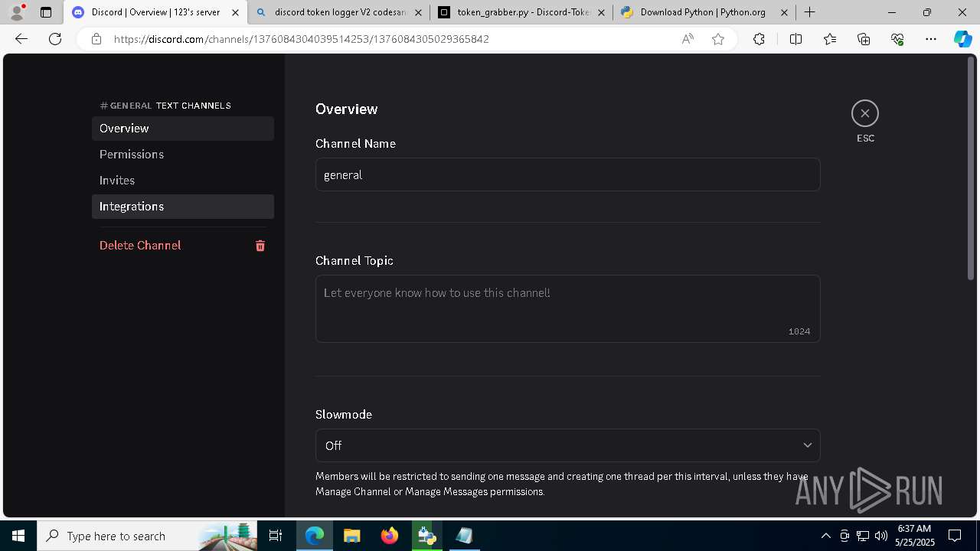Switch to token_grabber.py browser tab
This screenshot has width=980, height=551.
pos(521,12)
